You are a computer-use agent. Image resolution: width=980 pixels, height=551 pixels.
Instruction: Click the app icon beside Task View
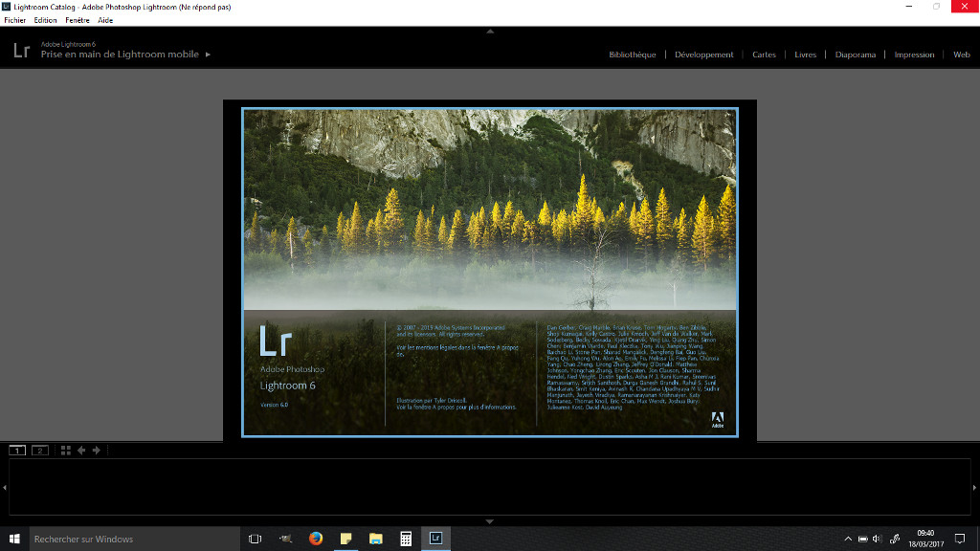(285, 539)
